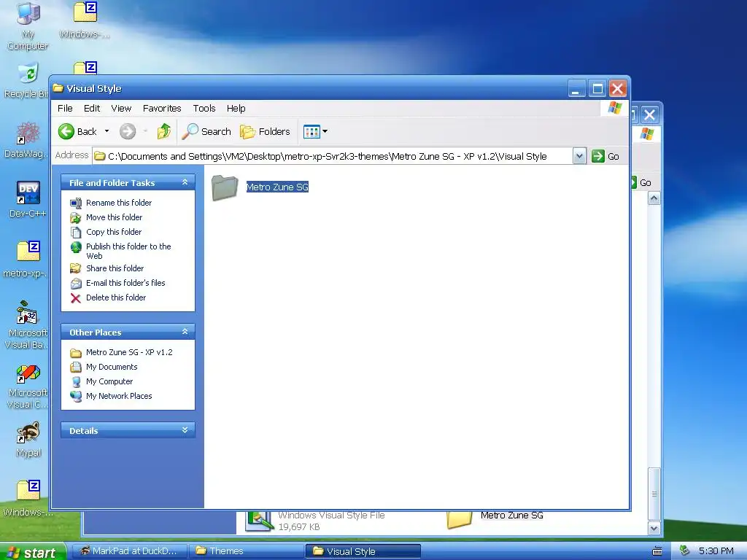Select DataWag desktop shortcut
Screen dimensions: 747x560
click(x=27, y=139)
